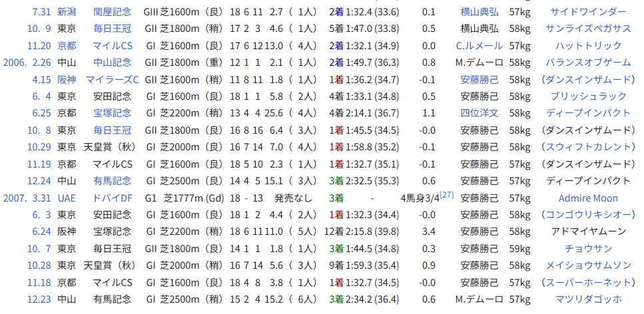Open the スーパーホーネット horse link
Screen dimensions: 644x314
(588, 282)
